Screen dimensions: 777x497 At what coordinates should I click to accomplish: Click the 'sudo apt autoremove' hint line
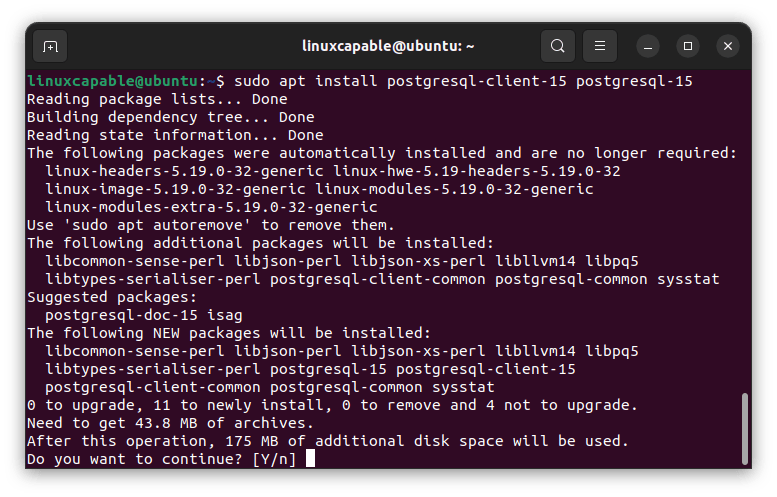pos(211,225)
